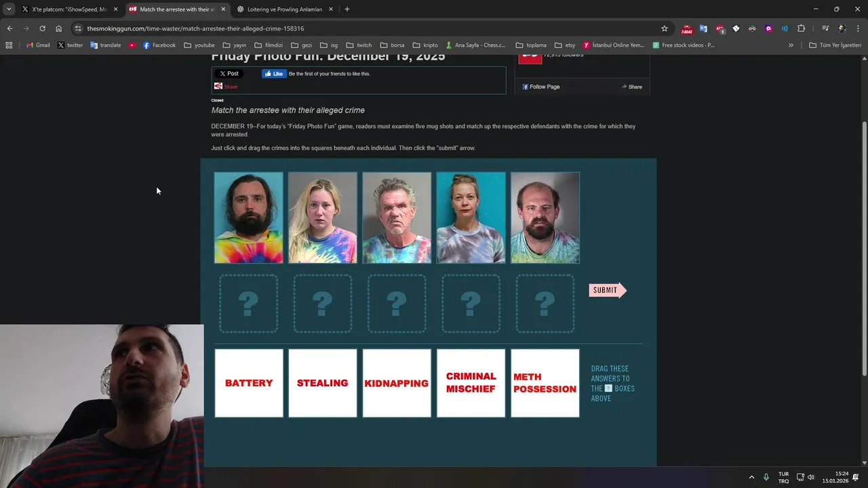Click the Follow Page button
This screenshot has width=868, height=488.
[x=540, y=87]
